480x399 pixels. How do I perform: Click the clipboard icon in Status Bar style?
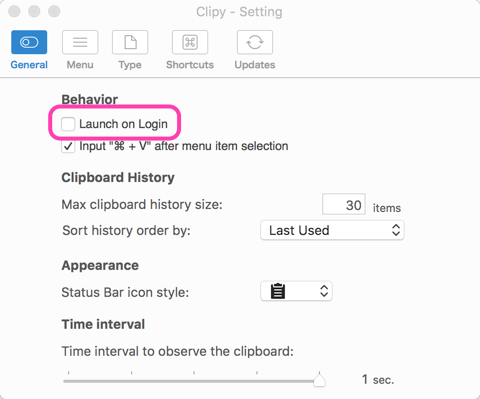[x=278, y=291]
